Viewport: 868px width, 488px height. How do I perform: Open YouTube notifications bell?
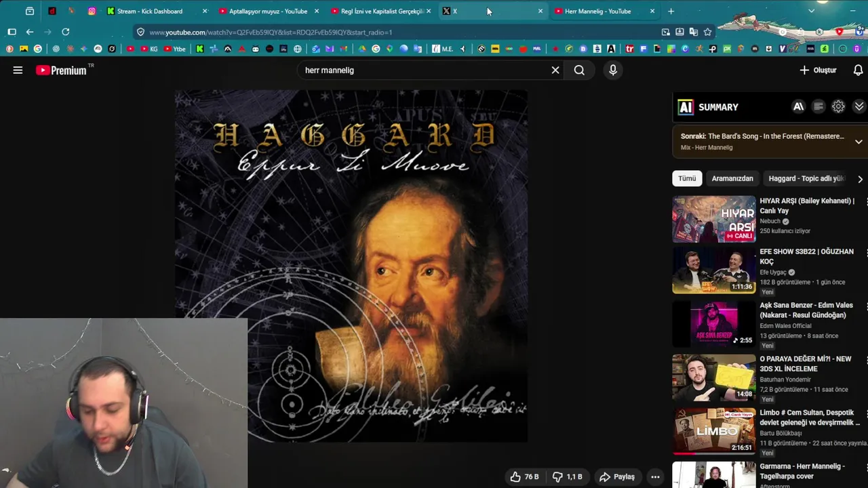858,70
